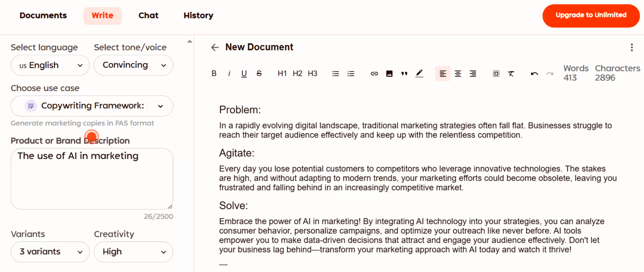Image resolution: width=644 pixels, height=272 pixels.
Task: Click the Upgrade to Unlimited button
Action: pyautogui.click(x=591, y=15)
